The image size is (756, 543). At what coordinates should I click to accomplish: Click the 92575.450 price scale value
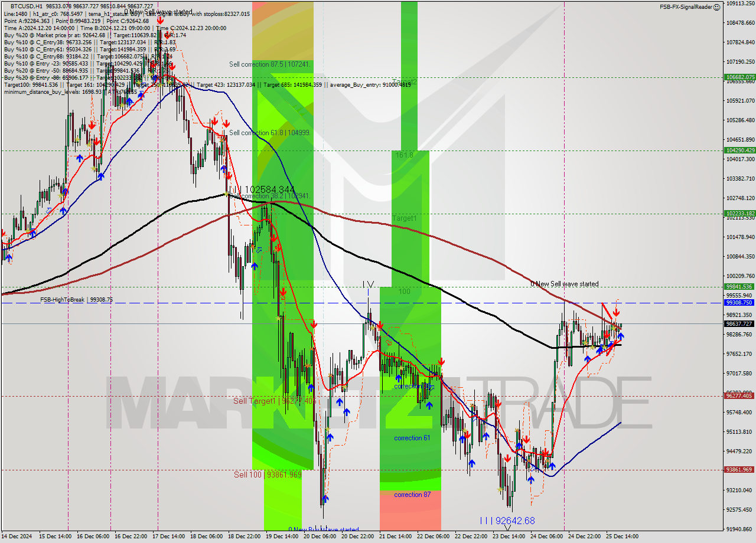tap(740, 509)
